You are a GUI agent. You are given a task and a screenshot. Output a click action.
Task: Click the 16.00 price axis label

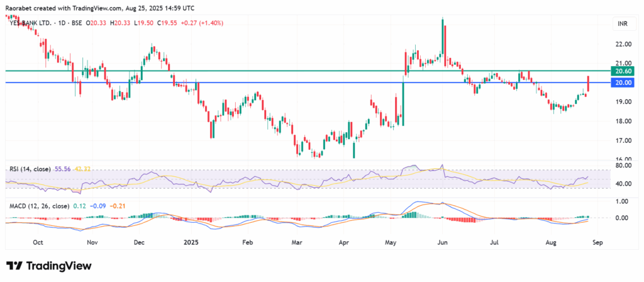[x=623, y=159]
